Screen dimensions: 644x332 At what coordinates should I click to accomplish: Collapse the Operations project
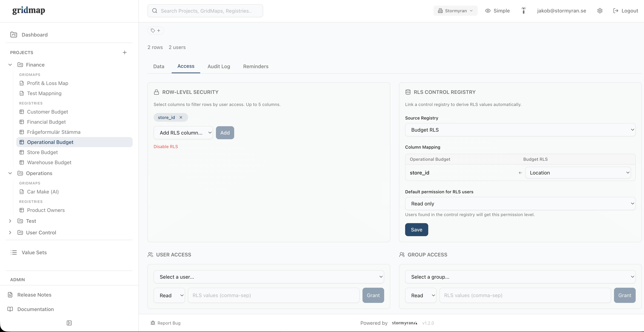[10, 173]
